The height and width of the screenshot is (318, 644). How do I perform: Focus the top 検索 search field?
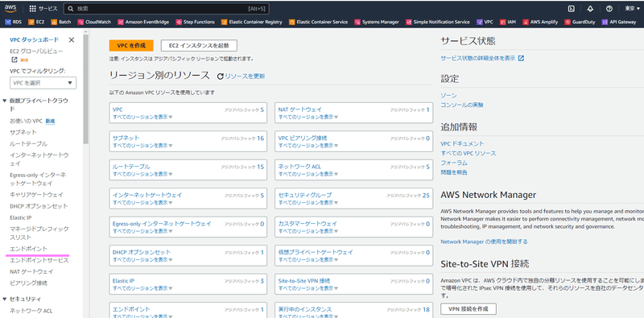tap(167, 8)
